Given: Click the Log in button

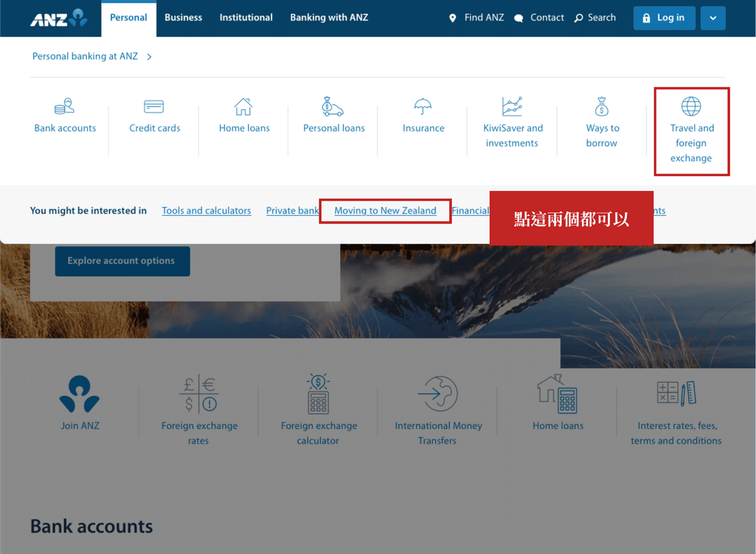Looking at the screenshot, I should 664,18.
